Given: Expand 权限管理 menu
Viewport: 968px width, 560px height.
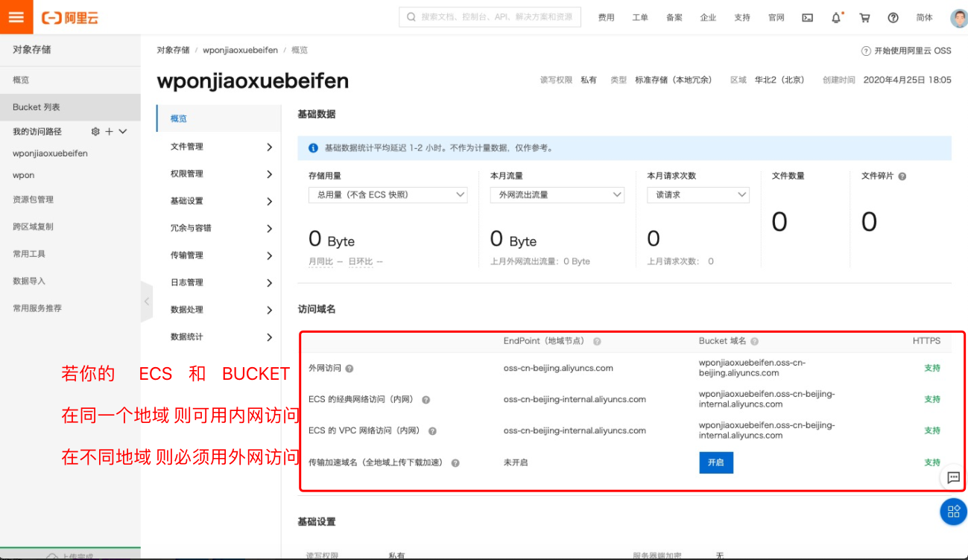Looking at the screenshot, I should 218,174.
